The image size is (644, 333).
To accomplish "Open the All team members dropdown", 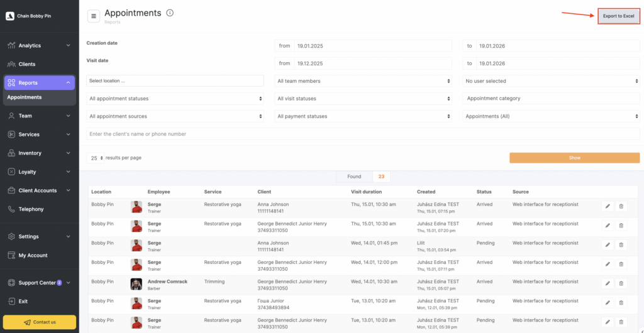I will (364, 81).
